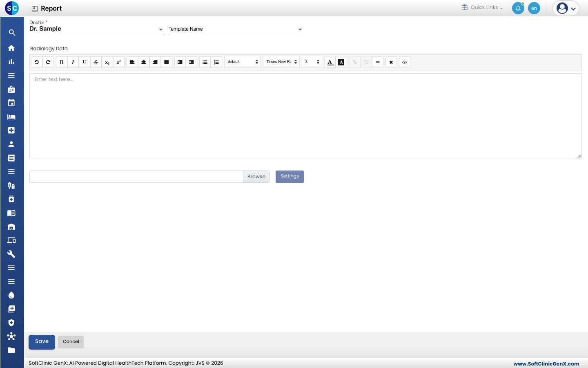Justify the text
This screenshot has height=368, width=588.
coord(167,62)
